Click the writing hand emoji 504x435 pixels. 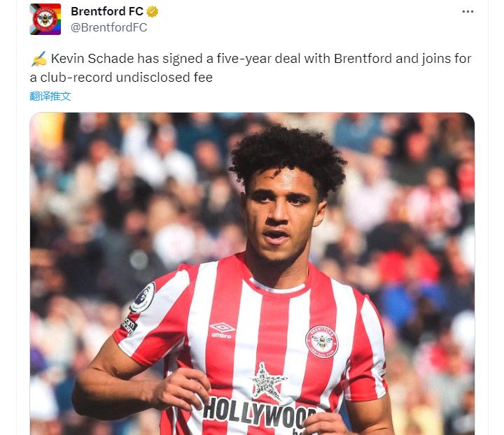coord(39,59)
